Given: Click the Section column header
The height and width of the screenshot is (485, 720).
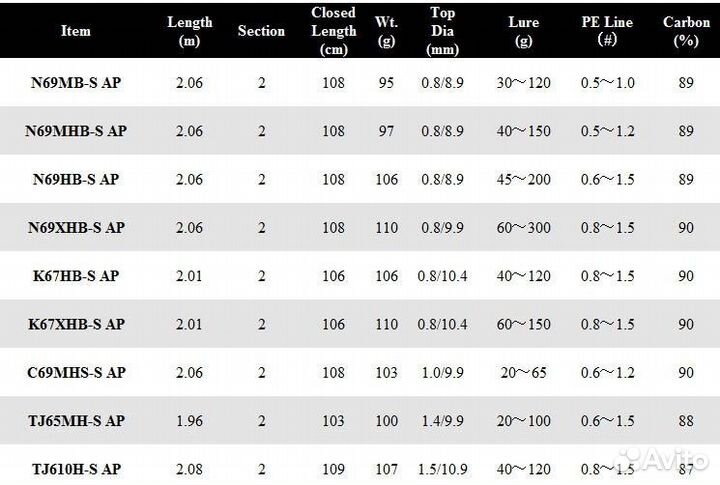Looking at the screenshot, I should tap(261, 31).
